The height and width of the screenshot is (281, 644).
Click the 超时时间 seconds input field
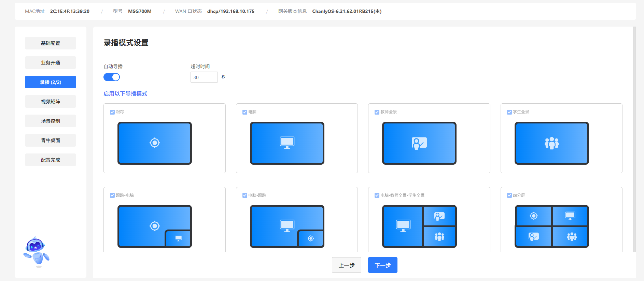click(204, 77)
